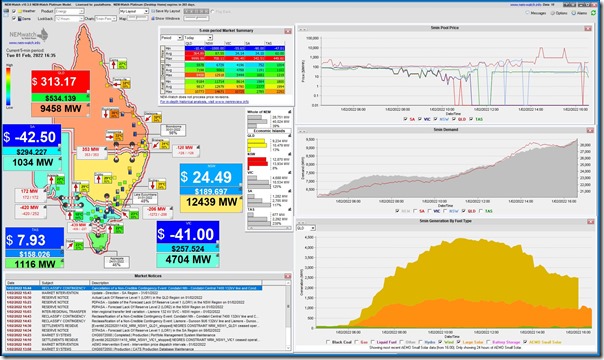Image resolution: width=604 pixels, height=360 pixels.
Task: Click the Show Windows opacity slider
Action: 196,18
